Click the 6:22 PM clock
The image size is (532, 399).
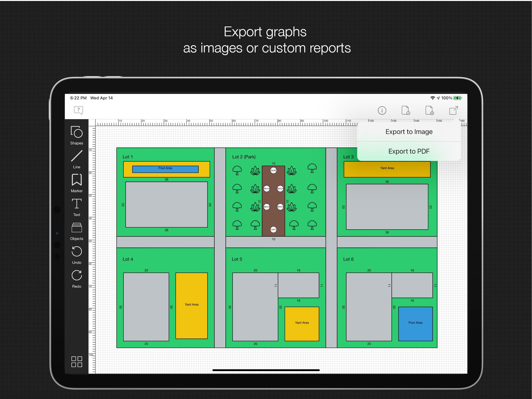point(78,98)
